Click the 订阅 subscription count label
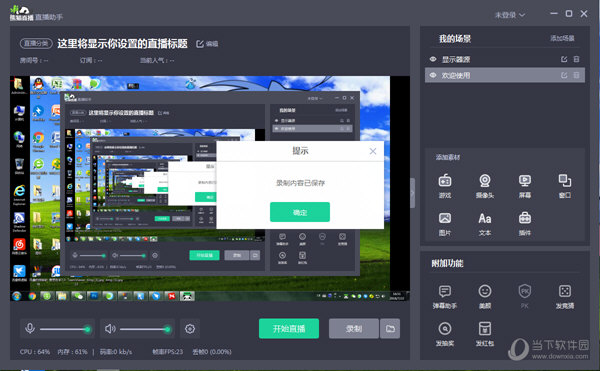 coord(91,60)
